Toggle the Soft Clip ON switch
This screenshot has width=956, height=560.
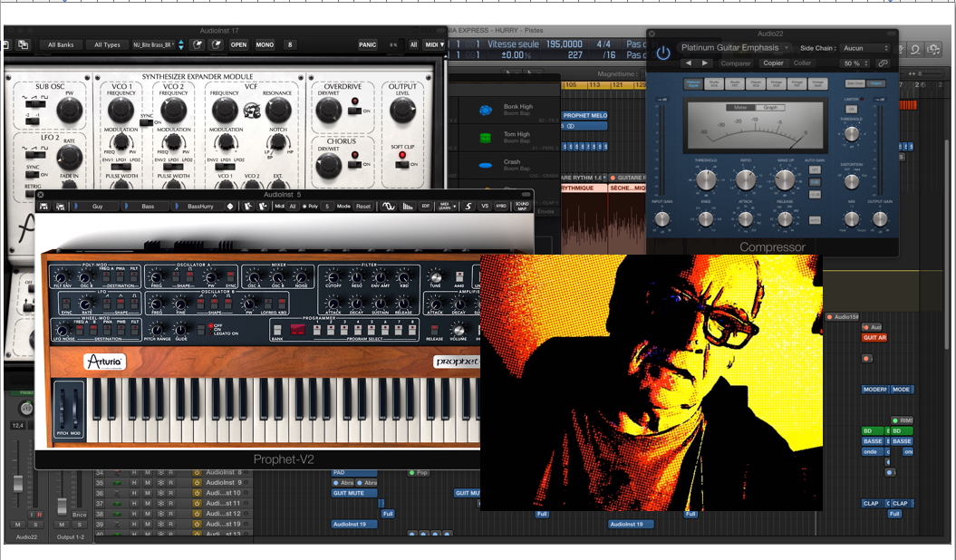(401, 164)
